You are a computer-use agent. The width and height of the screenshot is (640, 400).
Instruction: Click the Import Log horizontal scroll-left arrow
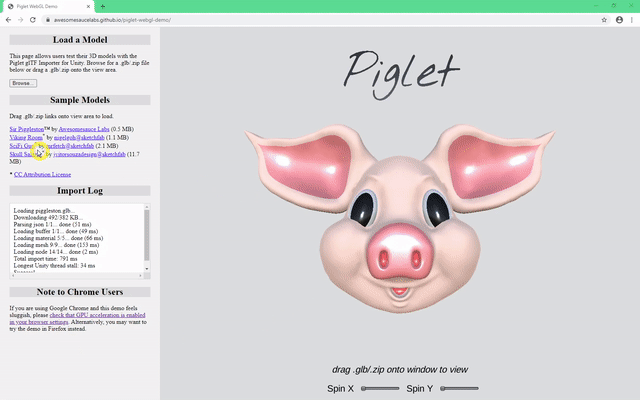coord(13,276)
